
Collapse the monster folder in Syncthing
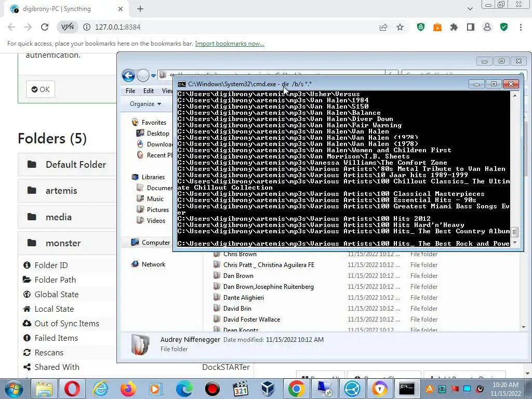pos(67,243)
